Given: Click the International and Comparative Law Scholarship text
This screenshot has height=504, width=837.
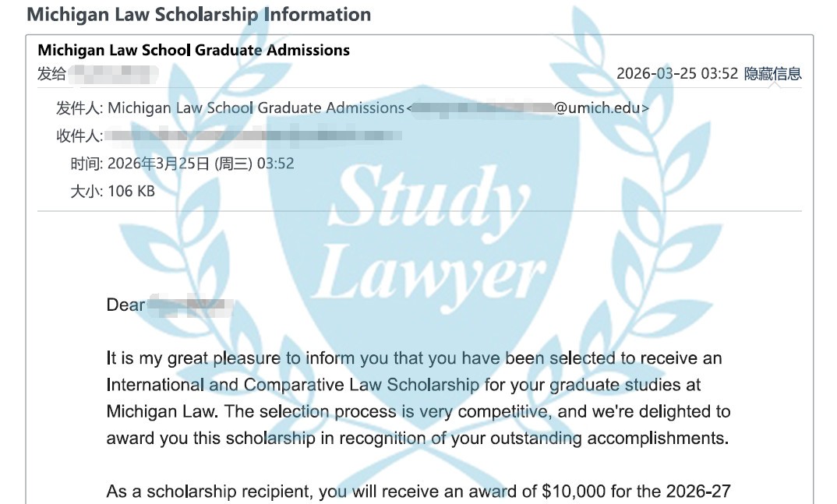Looking at the screenshot, I should [x=293, y=385].
